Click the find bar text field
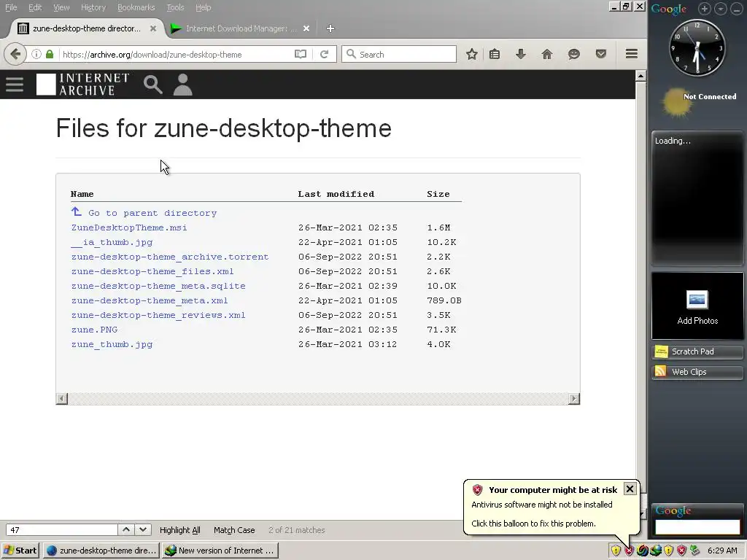 point(61,530)
